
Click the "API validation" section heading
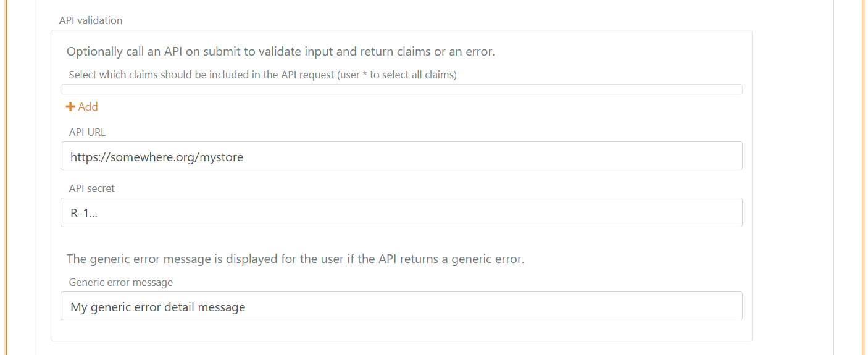tap(91, 20)
